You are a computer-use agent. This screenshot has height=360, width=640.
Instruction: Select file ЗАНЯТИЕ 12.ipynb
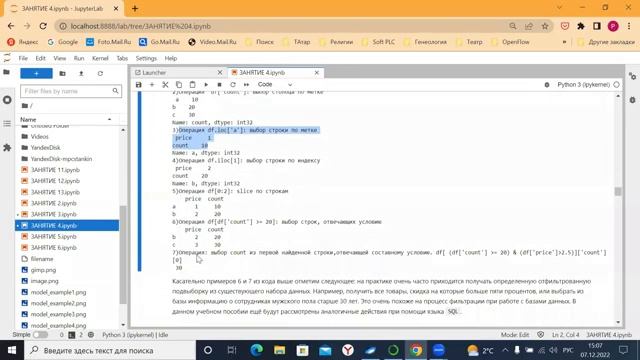(55, 181)
